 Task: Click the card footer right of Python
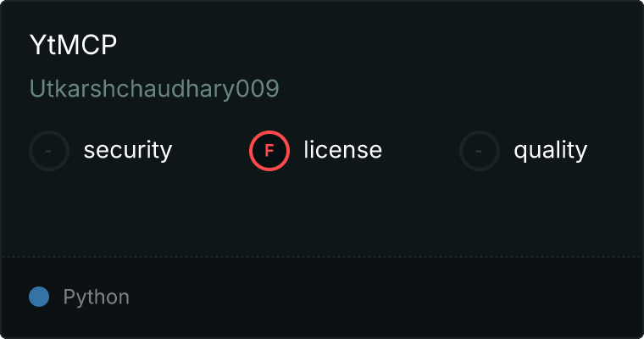tap(386, 297)
